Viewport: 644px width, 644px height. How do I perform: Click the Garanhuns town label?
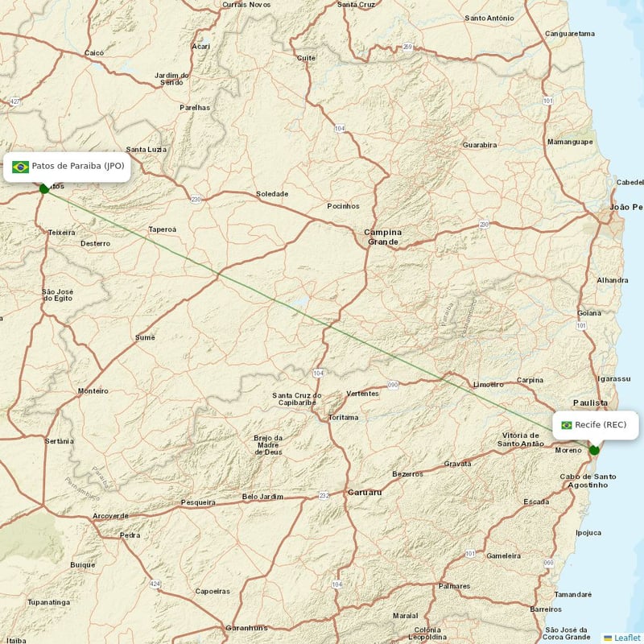coord(246,628)
